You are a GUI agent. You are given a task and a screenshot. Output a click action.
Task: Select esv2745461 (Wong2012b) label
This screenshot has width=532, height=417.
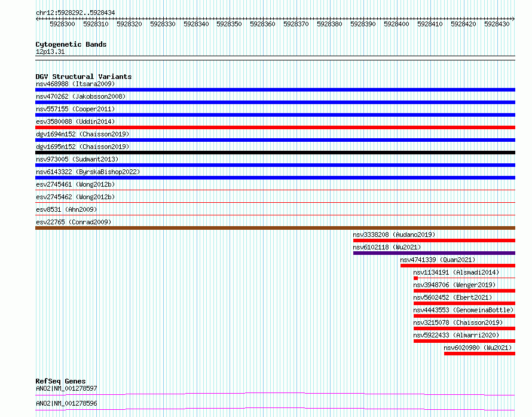[75, 184]
